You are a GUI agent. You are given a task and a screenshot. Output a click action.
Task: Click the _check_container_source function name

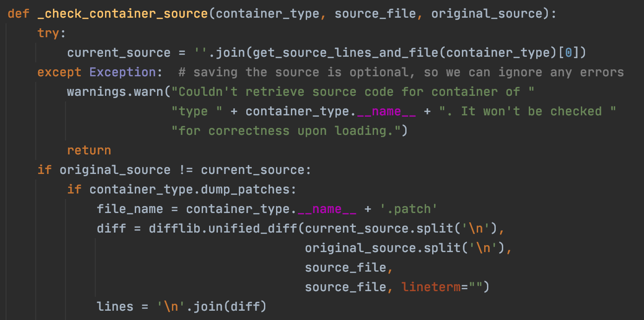[123, 13]
